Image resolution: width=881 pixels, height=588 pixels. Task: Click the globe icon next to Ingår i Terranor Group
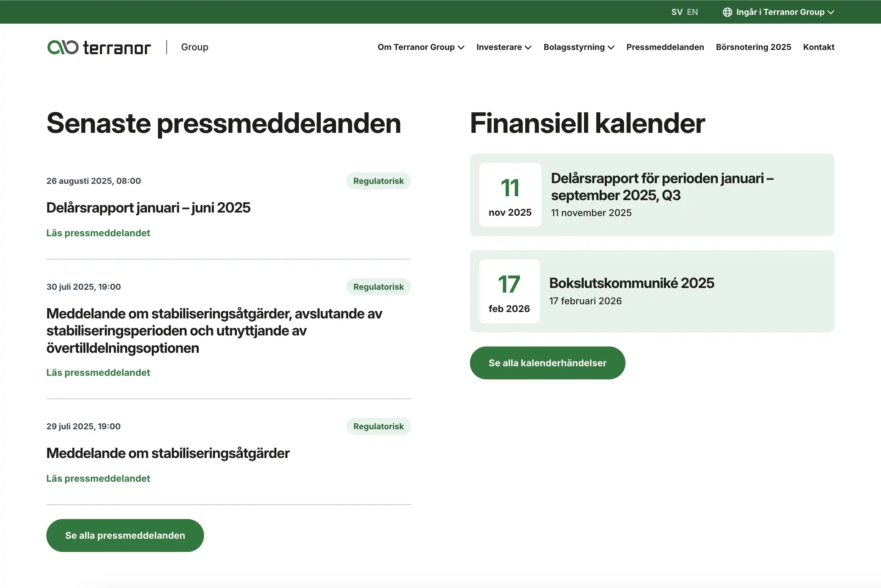tap(727, 12)
